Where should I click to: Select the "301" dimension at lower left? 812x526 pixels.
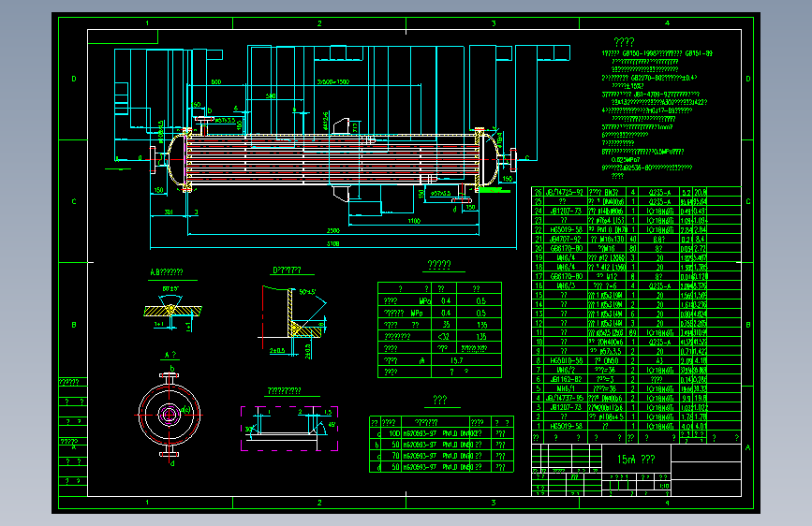point(169,212)
